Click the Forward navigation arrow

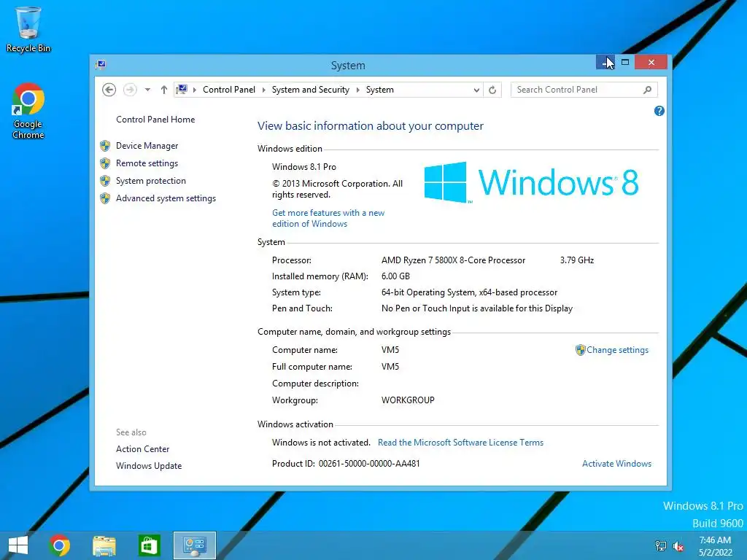tap(130, 90)
